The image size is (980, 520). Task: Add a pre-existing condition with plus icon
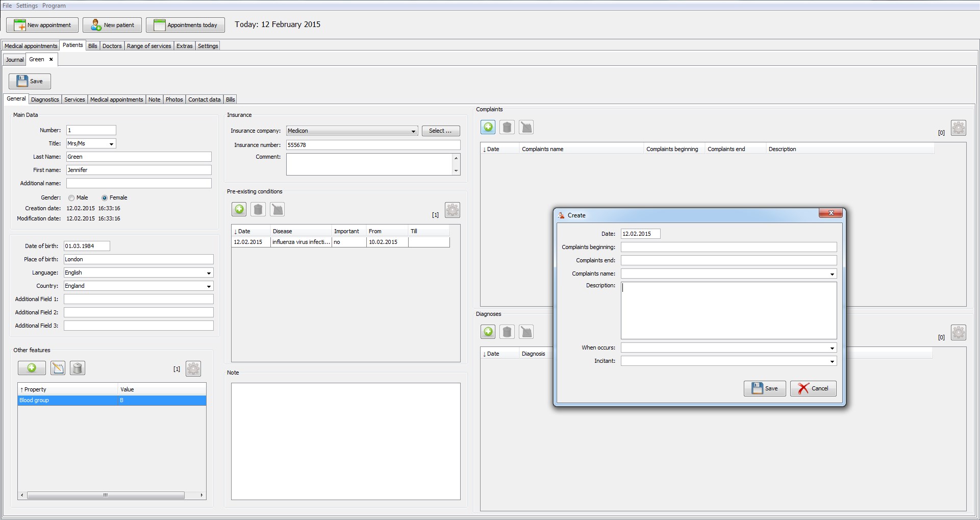pos(239,209)
